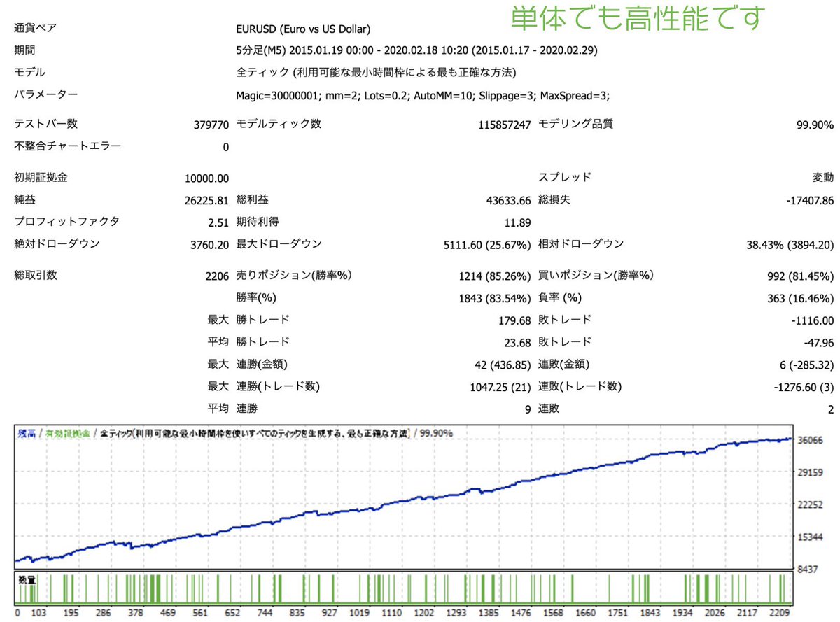Click the 売りポジション(勝率%) label
This screenshot has height=622, width=840.
pos(294,275)
